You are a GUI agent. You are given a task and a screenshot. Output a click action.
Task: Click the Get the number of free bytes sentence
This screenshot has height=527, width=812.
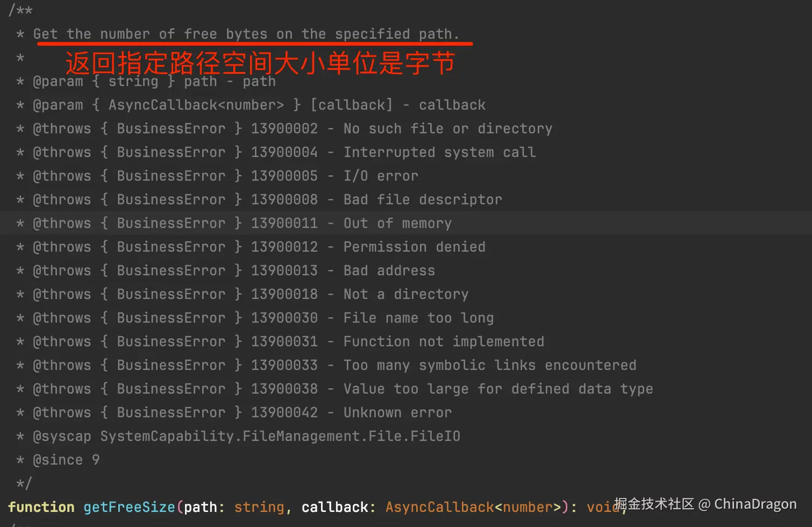tap(246, 34)
